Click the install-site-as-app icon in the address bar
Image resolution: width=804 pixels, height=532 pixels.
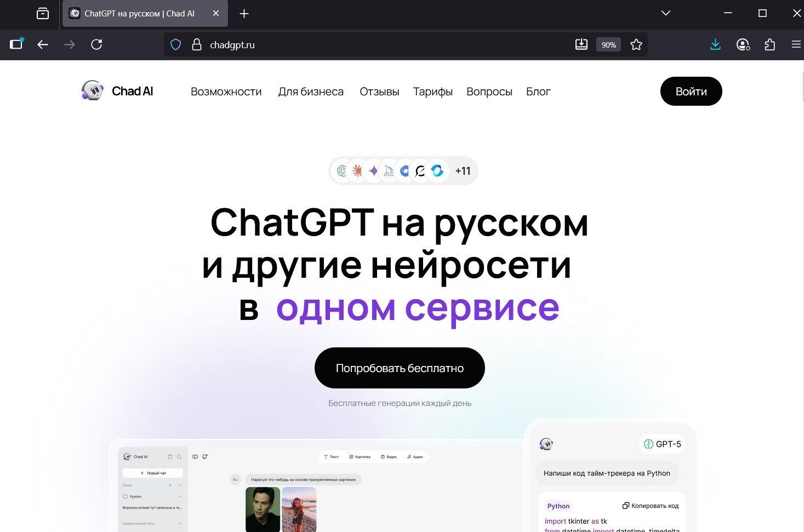[581, 45]
